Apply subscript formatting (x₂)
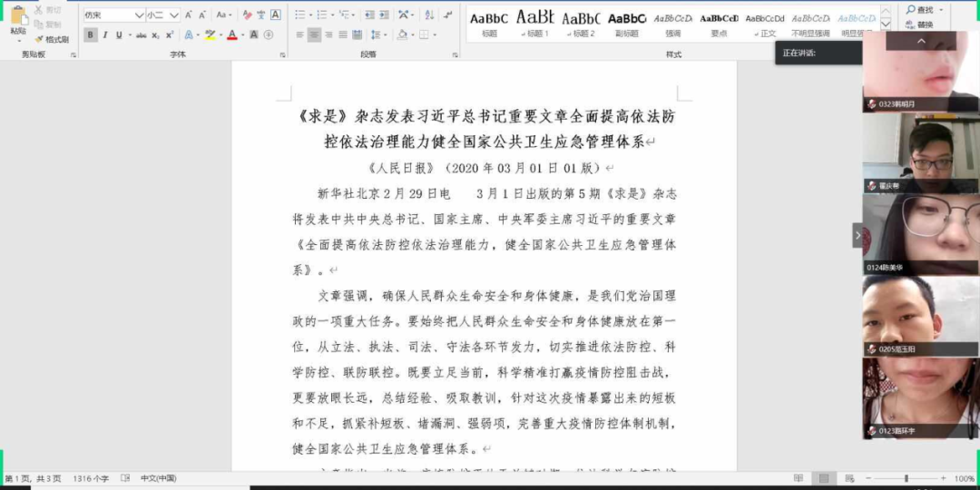Viewport: 980px width, 490px height. point(156,35)
